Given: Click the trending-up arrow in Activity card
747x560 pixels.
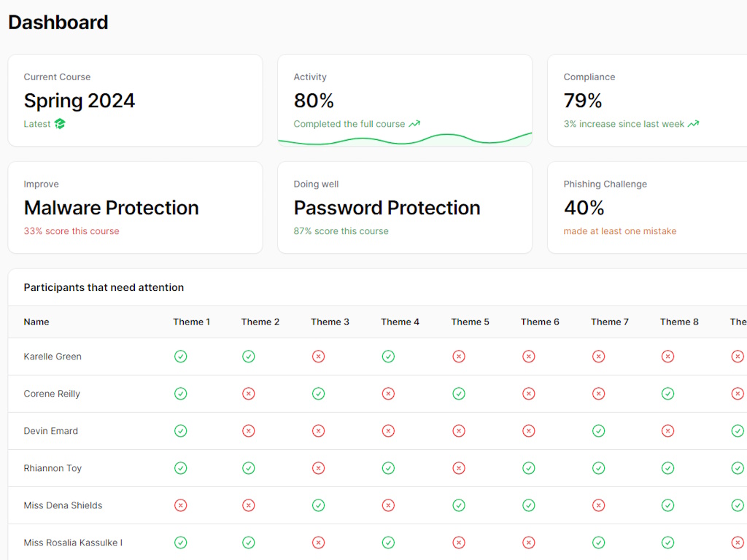Looking at the screenshot, I should [x=414, y=124].
